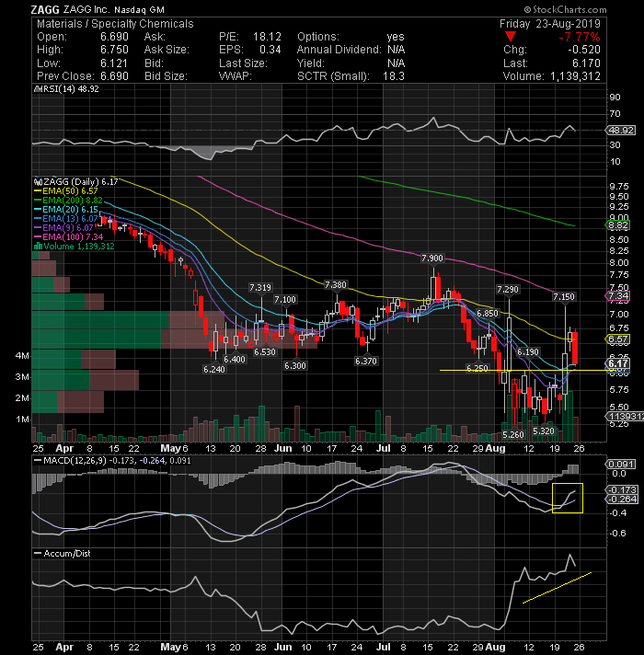Viewport: 644px width, 655px height.
Task: Click the 7.900 peak price label
Action: pyautogui.click(x=431, y=259)
